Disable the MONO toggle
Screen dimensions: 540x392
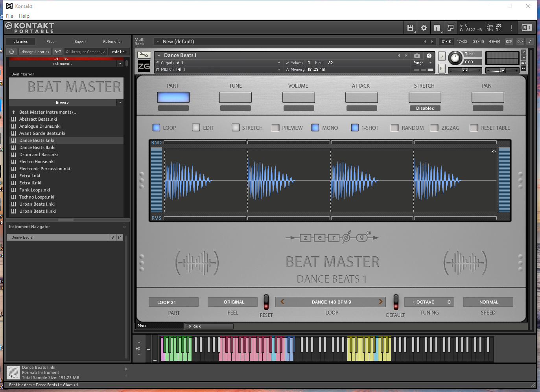tap(315, 127)
